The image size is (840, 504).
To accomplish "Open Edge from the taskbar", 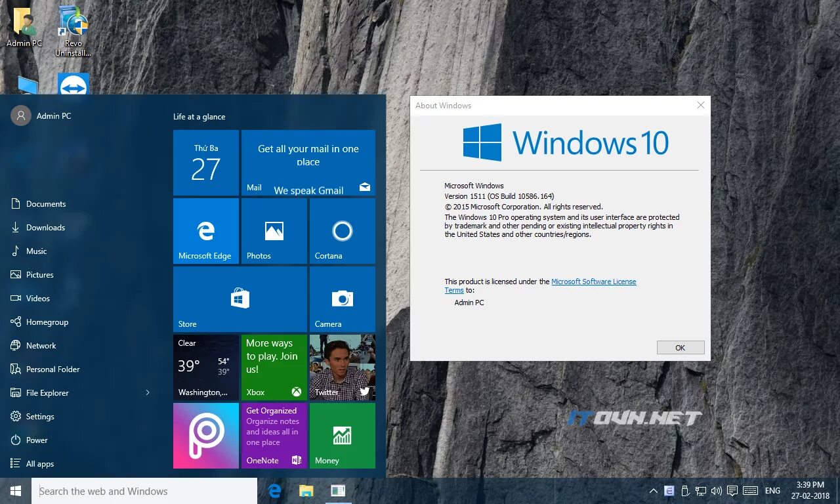I will pyautogui.click(x=275, y=491).
